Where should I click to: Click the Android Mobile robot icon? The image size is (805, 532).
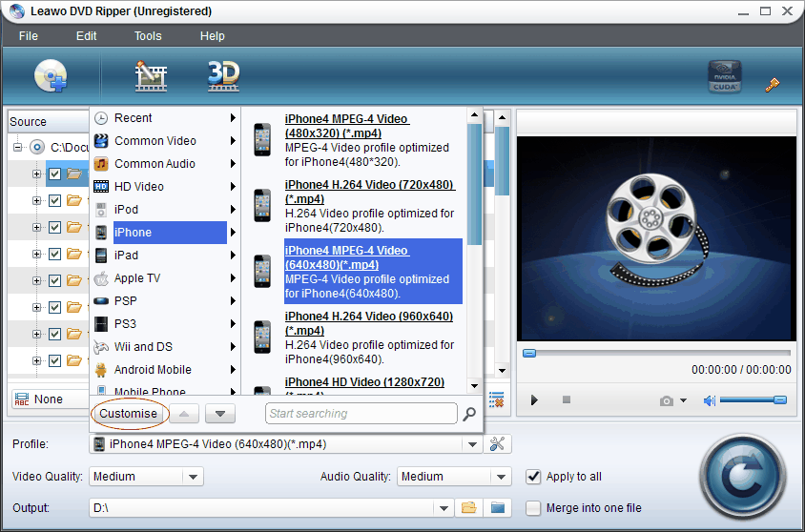coord(101,369)
